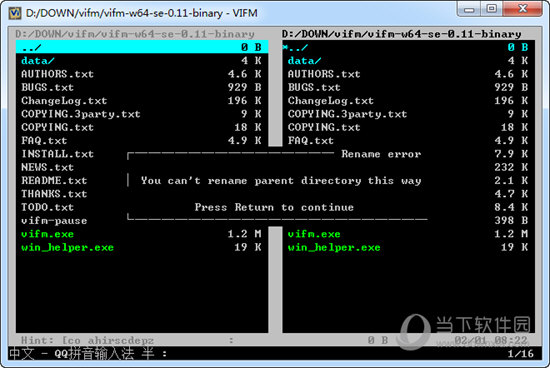Select ChangeLog.txt in the right pane
Screen dimensions: 550x368
coord(331,101)
